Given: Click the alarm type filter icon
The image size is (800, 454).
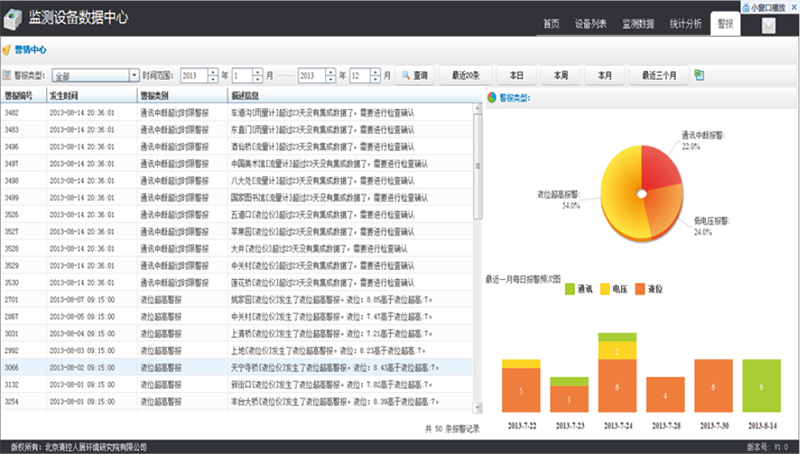Looking at the screenshot, I should [x=7, y=75].
